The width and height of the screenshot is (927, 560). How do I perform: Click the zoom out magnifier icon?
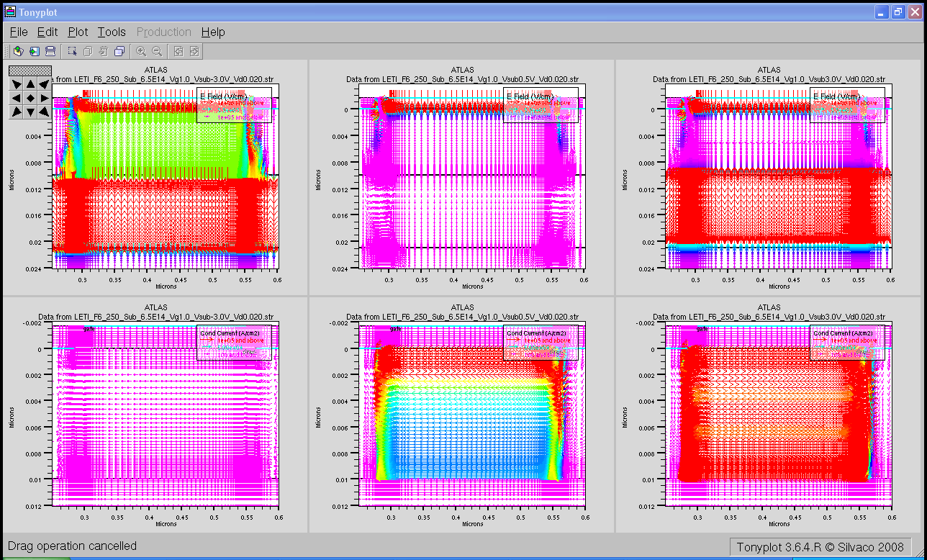[x=157, y=51]
